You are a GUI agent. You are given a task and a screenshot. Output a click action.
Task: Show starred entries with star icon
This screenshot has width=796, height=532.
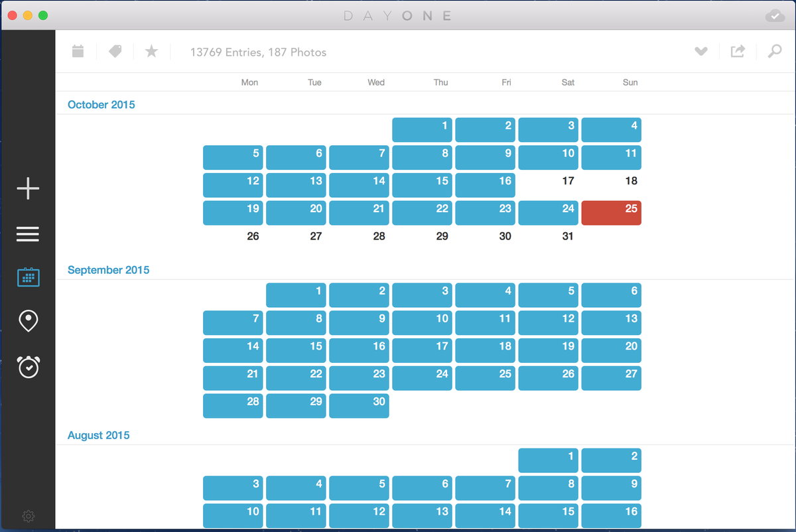(152, 51)
